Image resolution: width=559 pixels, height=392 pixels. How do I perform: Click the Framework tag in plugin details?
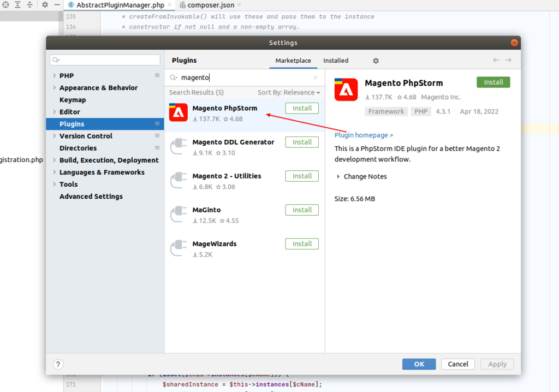(x=386, y=111)
